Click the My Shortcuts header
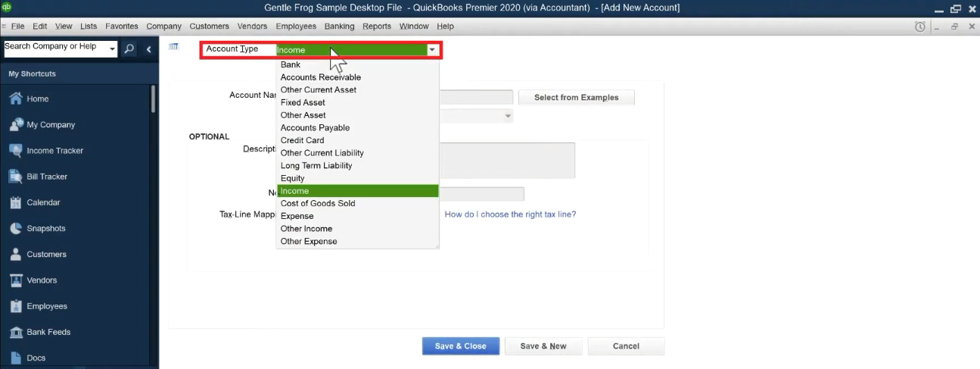Image resolution: width=980 pixels, height=369 pixels. tap(33, 74)
